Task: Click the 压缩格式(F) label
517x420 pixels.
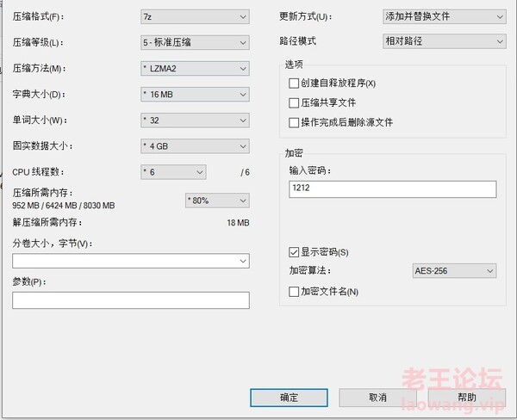Action: 38,16
